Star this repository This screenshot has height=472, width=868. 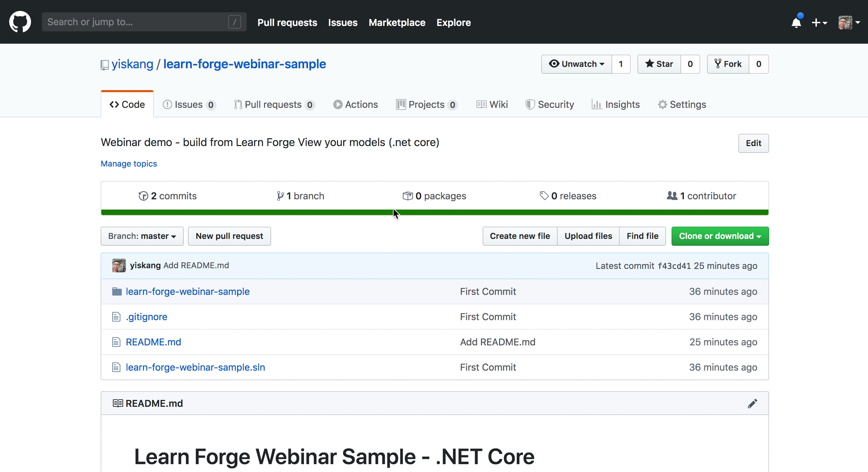click(x=659, y=64)
